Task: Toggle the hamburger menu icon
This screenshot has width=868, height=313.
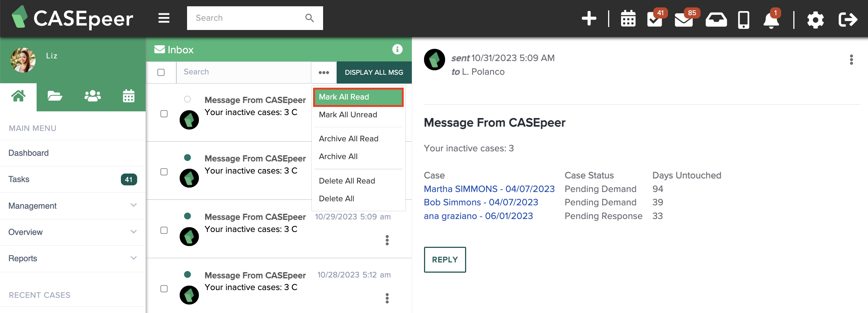Action: point(164,18)
